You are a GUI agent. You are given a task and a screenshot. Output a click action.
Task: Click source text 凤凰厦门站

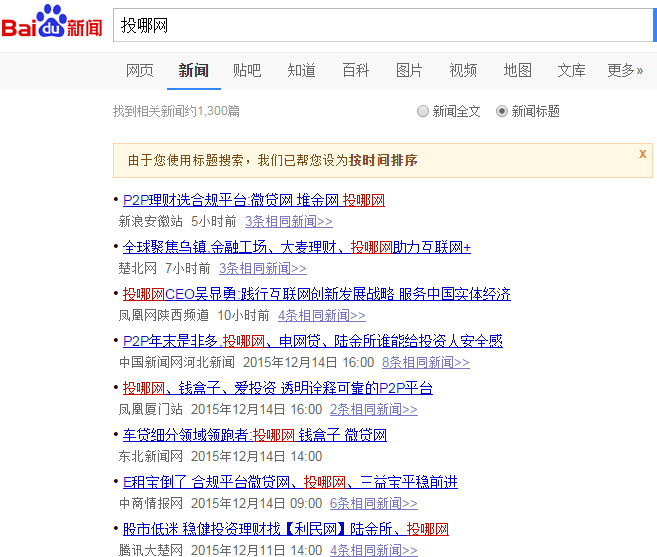coord(150,409)
